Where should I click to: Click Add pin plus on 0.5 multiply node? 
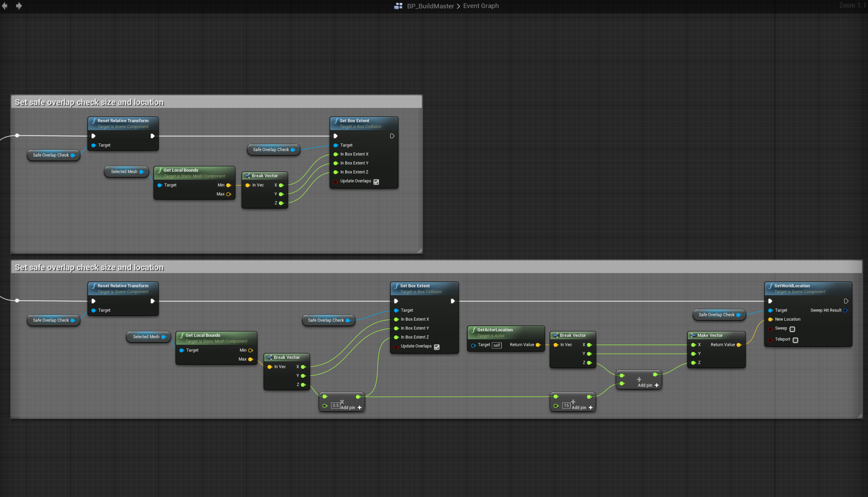359,407
